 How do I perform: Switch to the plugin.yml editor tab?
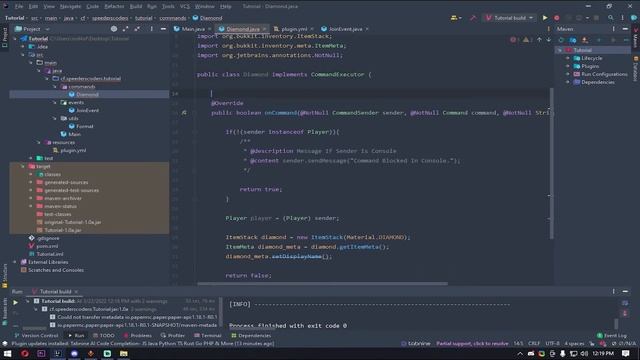pyautogui.click(x=293, y=29)
